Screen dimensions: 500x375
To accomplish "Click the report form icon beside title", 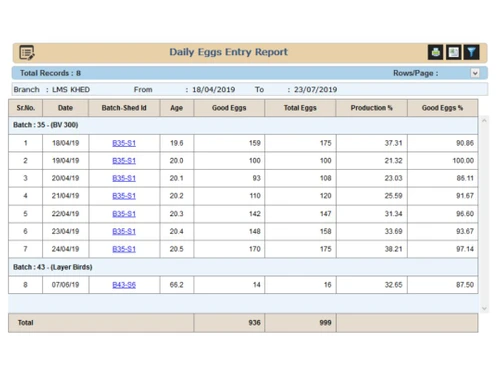I will tap(27, 53).
